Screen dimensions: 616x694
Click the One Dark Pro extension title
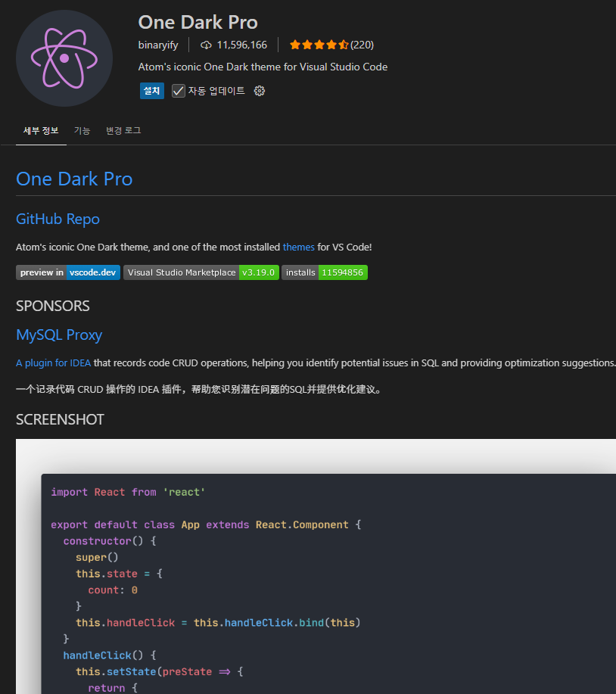point(198,22)
